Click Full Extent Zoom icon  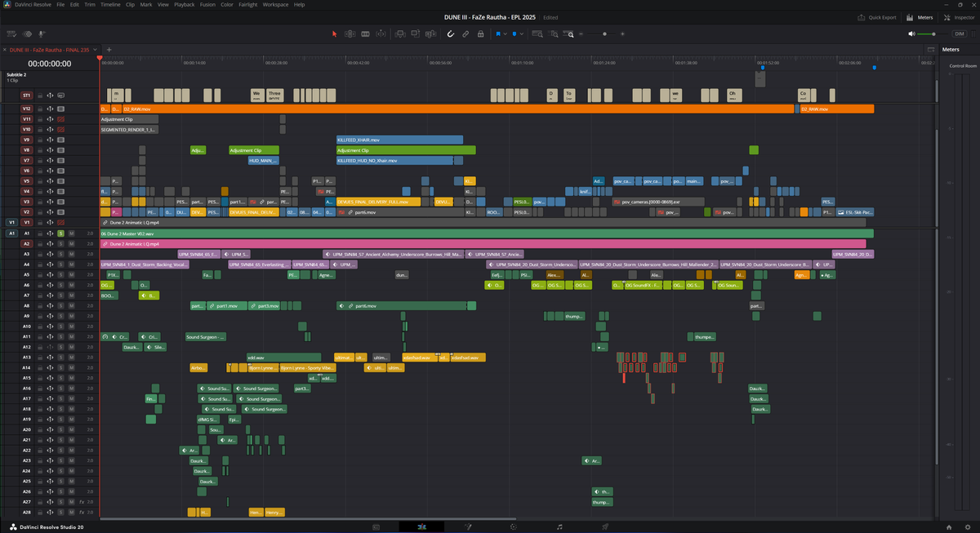pos(537,34)
